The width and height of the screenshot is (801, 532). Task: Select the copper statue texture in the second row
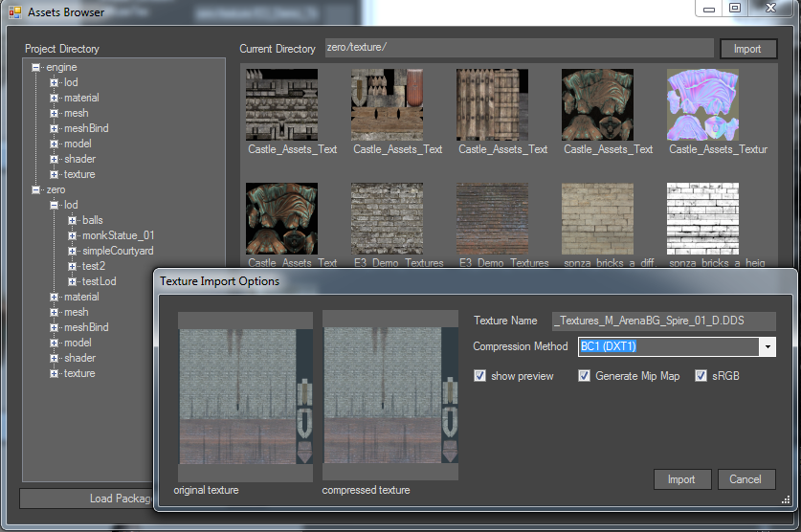(282, 218)
